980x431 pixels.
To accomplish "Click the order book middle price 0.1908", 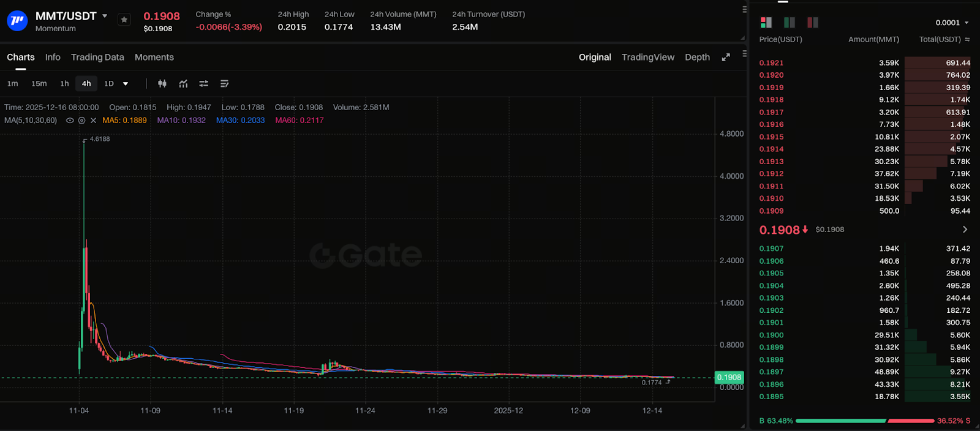I will 780,230.
